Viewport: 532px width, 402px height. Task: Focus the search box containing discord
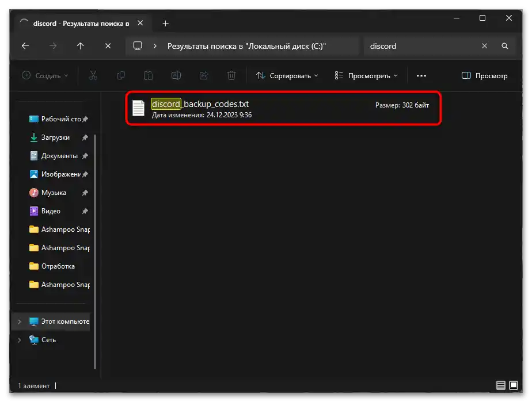[421, 46]
